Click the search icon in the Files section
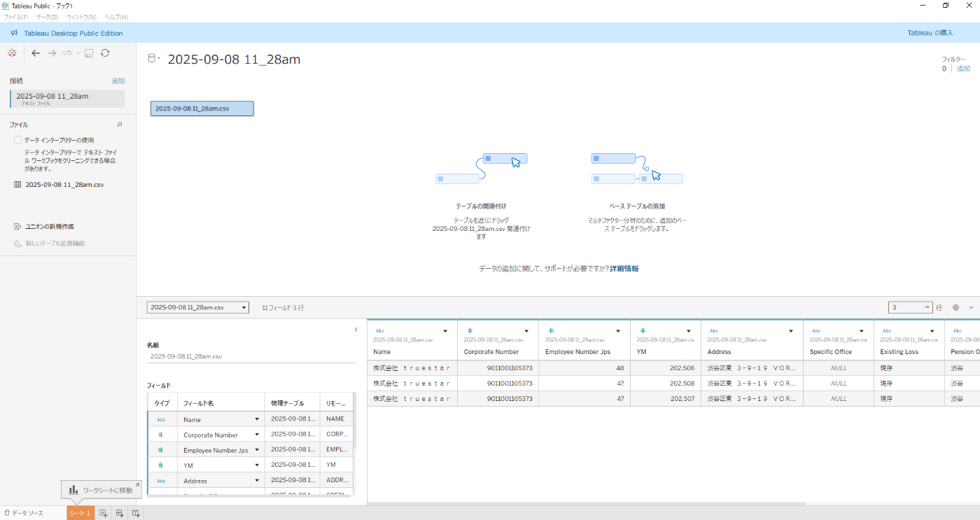 click(x=119, y=125)
